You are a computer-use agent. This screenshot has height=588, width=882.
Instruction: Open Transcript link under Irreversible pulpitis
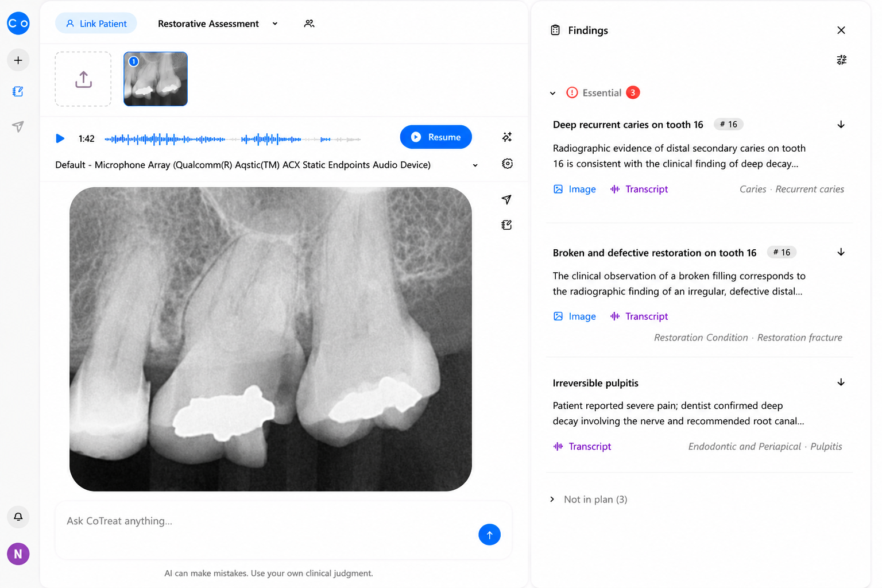(x=582, y=447)
